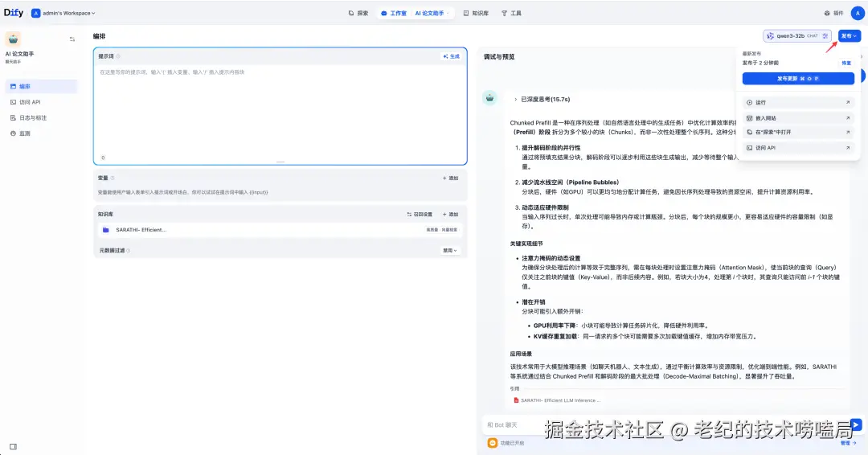
Task: Click the SARATHI- Efficient... knowledge base item
Action: coord(280,230)
